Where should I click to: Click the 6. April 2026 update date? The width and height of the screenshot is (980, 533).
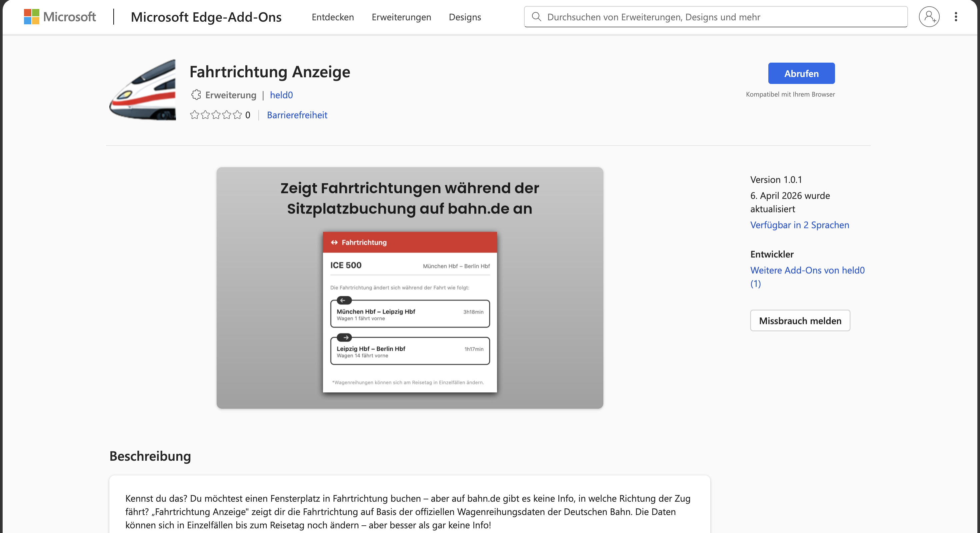click(x=790, y=202)
